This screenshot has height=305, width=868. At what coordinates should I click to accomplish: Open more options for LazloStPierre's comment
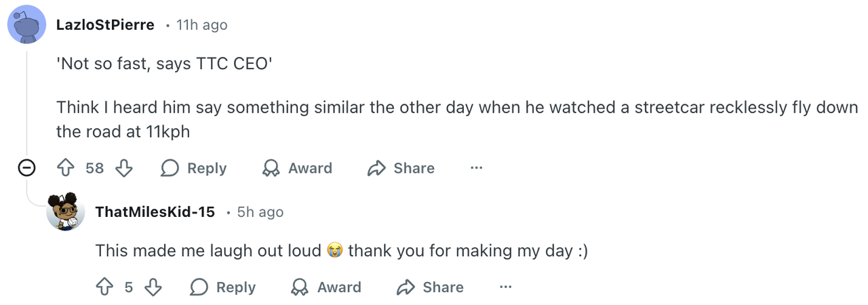pyautogui.click(x=476, y=168)
